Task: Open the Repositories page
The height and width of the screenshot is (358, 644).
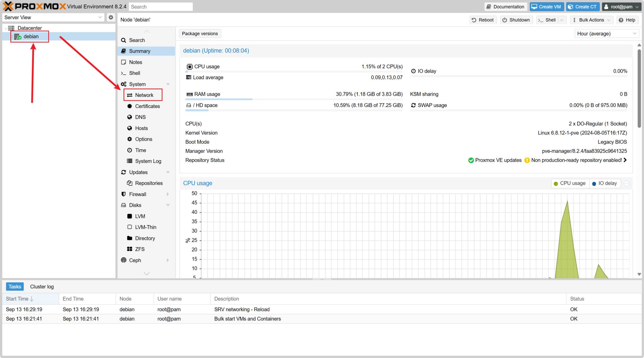Action: 148,183
